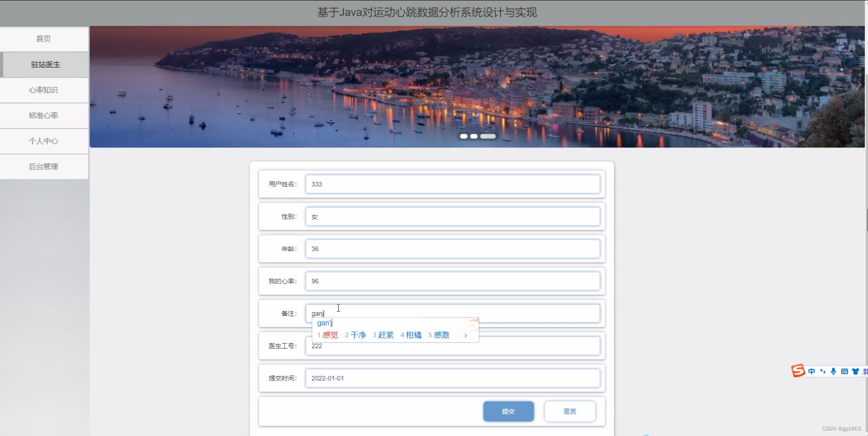Open Sogou skin settings via shirt icon

coord(856,371)
